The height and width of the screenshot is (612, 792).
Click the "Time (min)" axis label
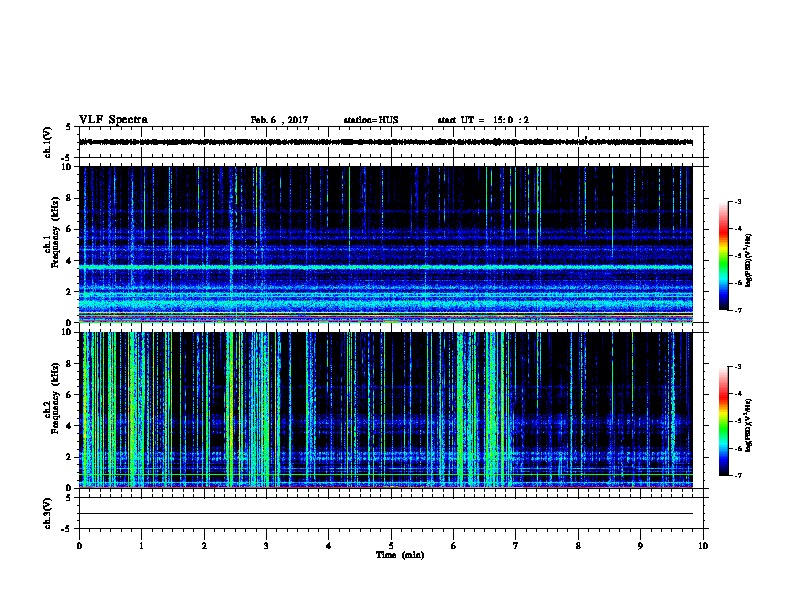point(400,555)
